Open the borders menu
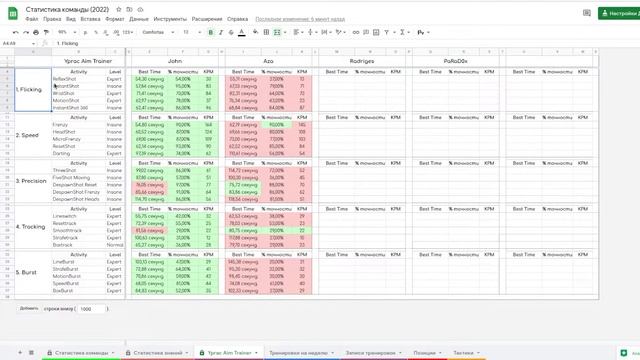Screen dimensions: 640x360 (x=266, y=32)
